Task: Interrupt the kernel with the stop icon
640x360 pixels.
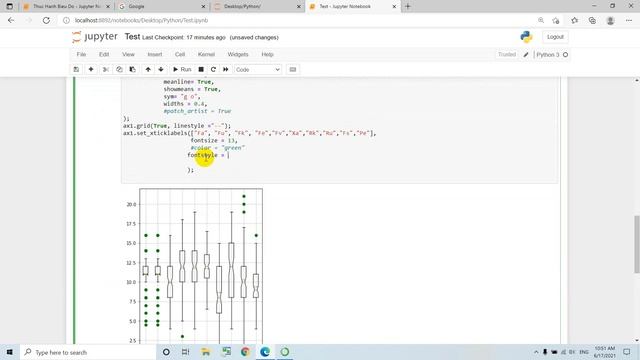Action: coord(201,69)
